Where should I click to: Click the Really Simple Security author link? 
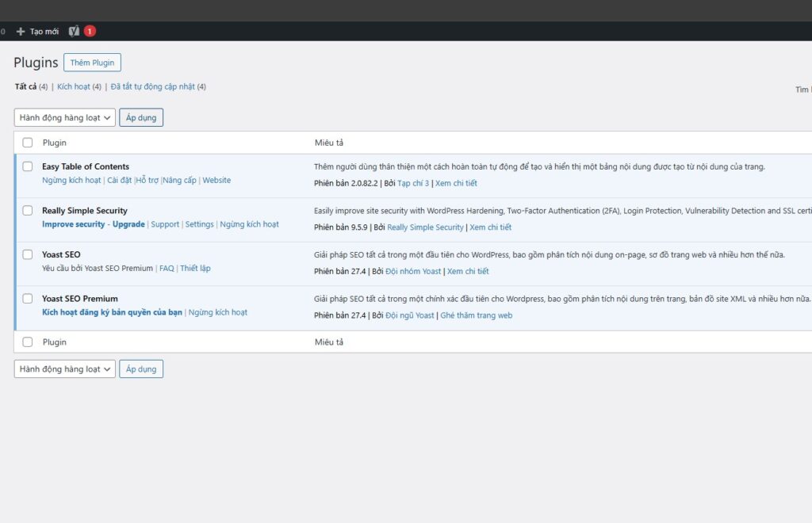[425, 227]
